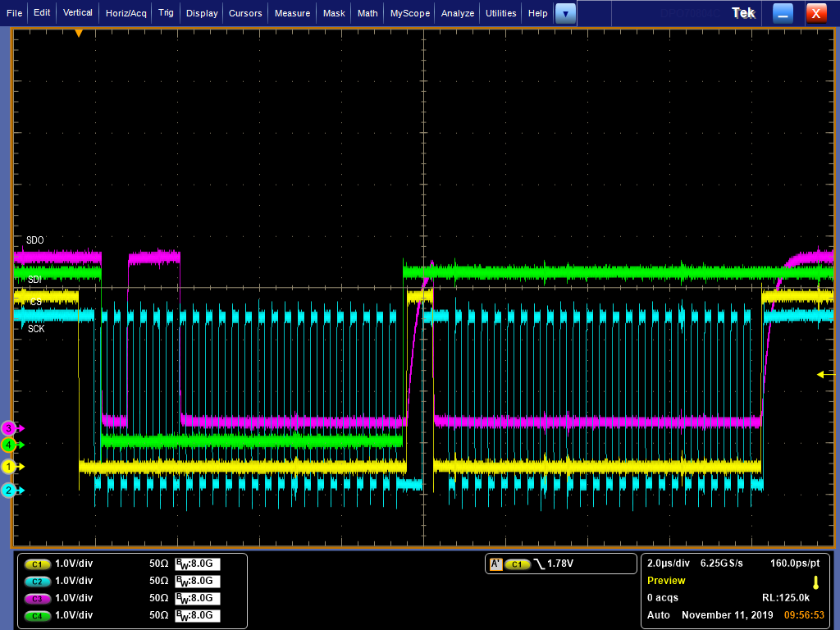This screenshot has width=840, height=630.
Task: Expand the blue menu dropdown arrow
Action: click(x=565, y=13)
